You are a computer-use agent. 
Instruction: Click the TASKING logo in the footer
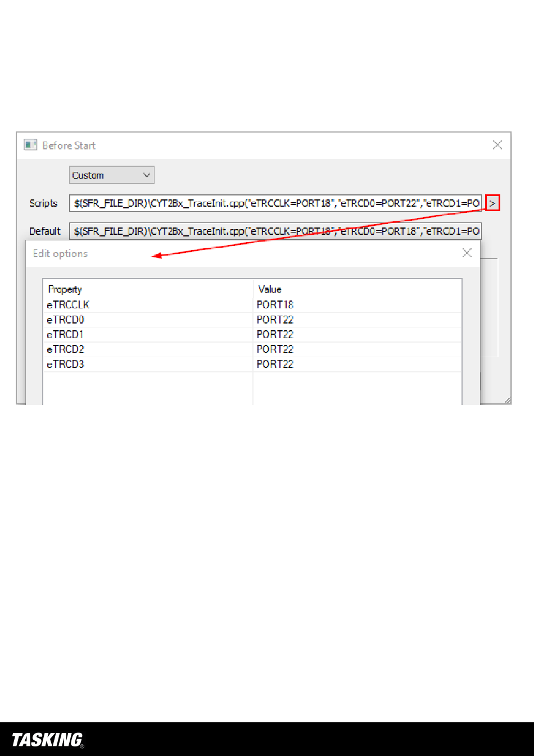pyautogui.click(x=48, y=740)
